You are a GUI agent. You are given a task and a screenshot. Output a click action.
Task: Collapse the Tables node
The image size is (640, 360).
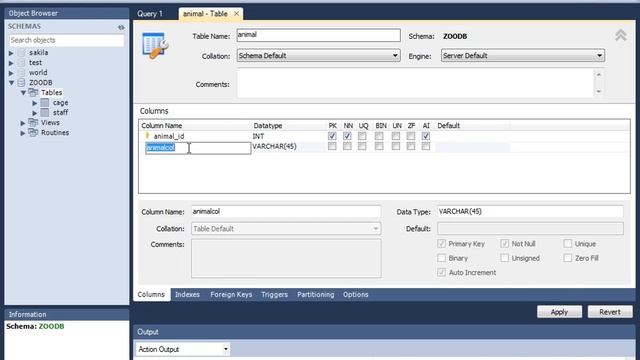(x=23, y=93)
